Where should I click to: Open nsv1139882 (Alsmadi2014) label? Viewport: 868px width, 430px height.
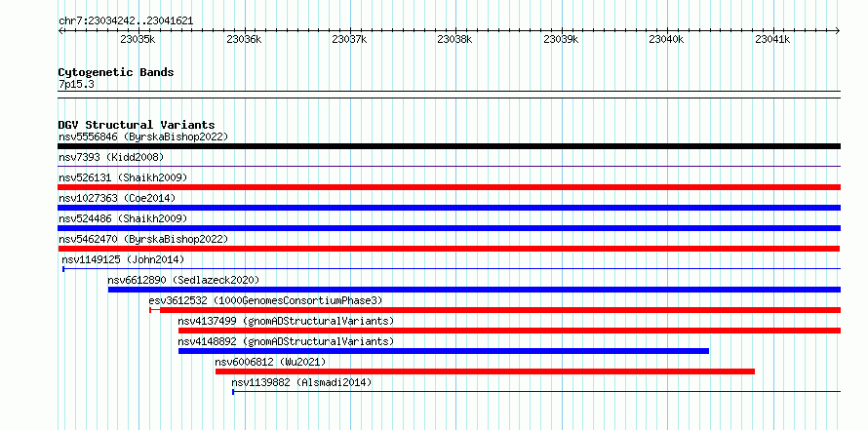click(x=301, y=382)
